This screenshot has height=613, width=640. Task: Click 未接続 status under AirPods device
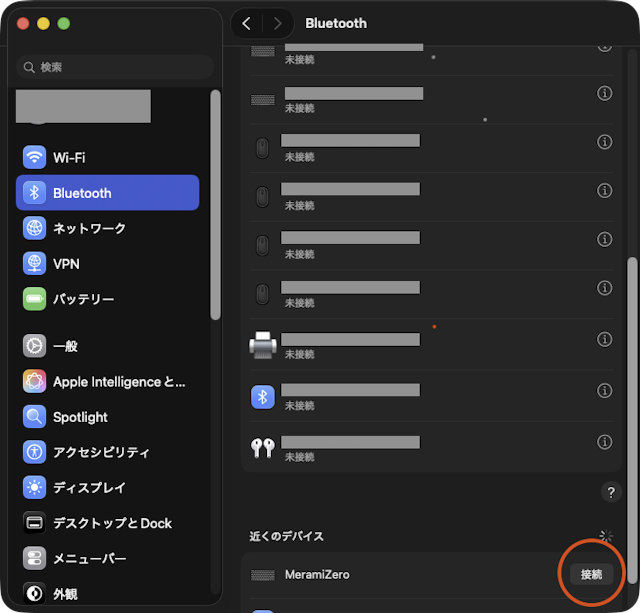pyautogui.click(x=300, y=457)
